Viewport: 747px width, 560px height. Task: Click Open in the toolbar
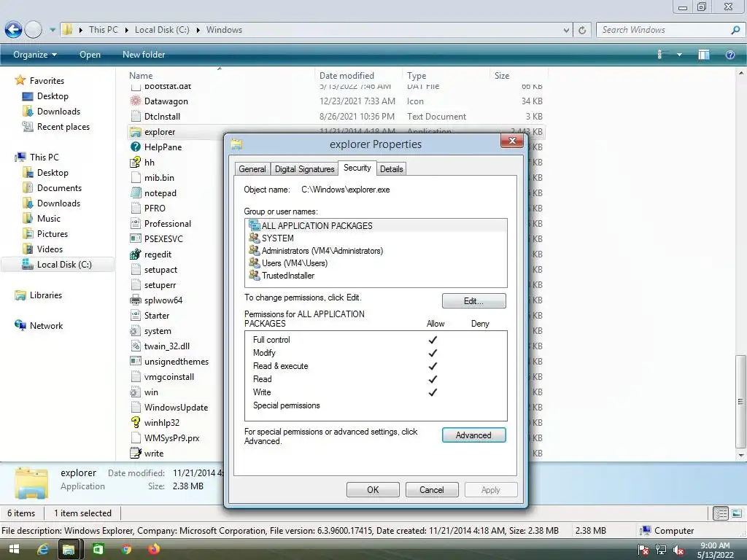point(90,55)
